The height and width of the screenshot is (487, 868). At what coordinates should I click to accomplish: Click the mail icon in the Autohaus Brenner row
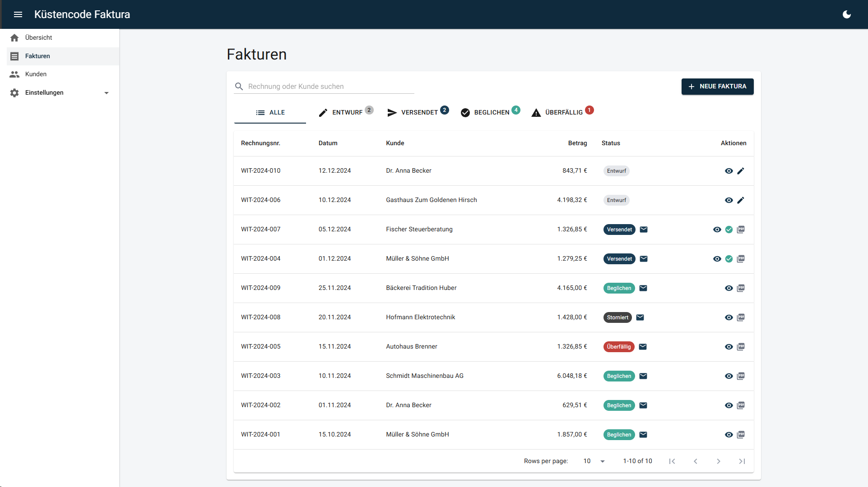pyautogui.click(x=643, y=347)
